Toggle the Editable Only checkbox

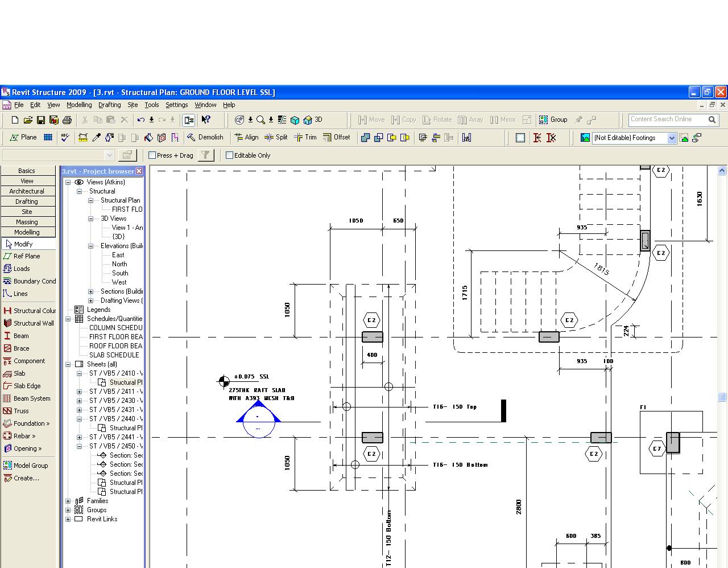click(230, 155)
